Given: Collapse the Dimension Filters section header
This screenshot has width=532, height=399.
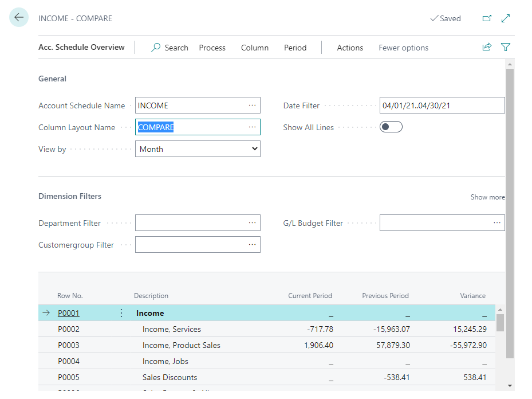Looking at the screenshot, I should (x=70, y=196).
